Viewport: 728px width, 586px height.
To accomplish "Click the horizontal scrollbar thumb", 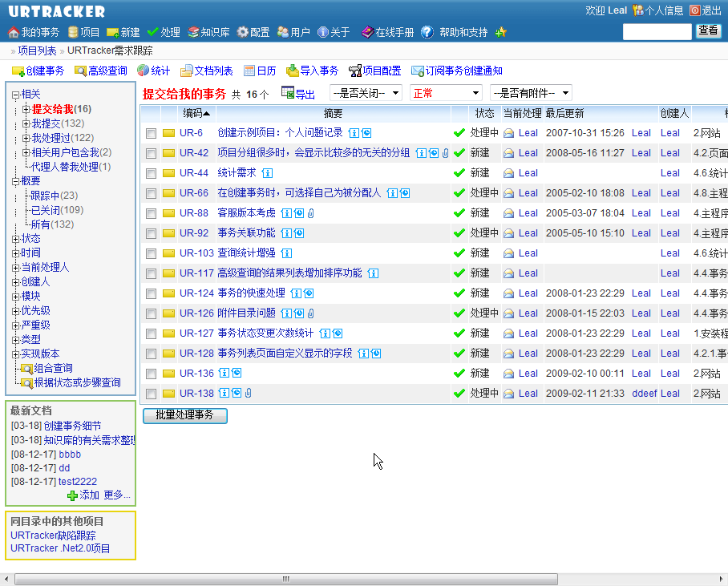I will coord(286,579).
